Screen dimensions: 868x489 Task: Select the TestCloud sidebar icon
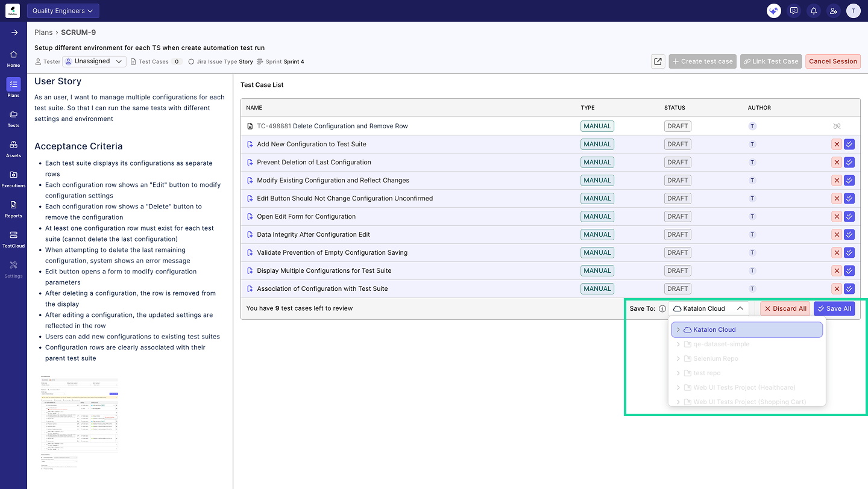(x=13, y=235)
